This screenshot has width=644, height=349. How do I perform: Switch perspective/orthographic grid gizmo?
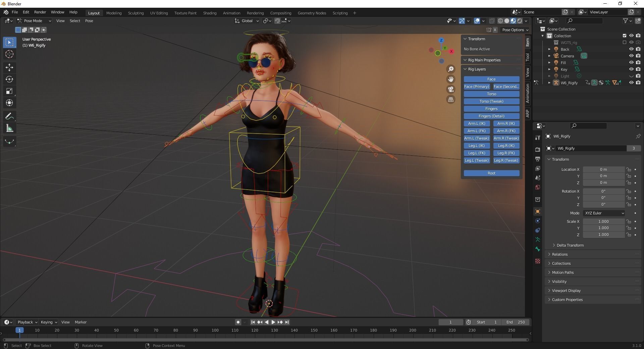point(451,99)
